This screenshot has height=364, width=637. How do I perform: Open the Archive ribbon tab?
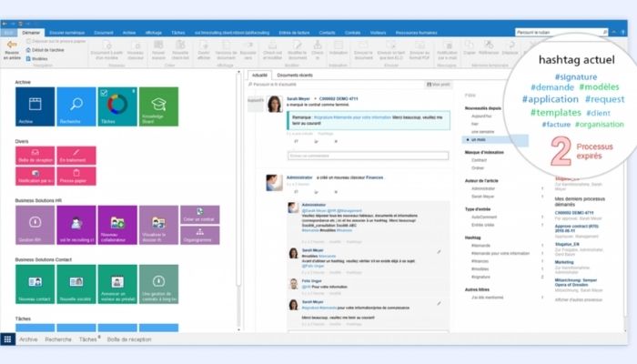(129, 33)
